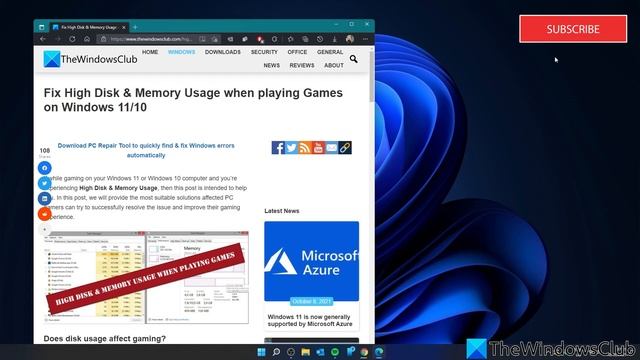Click TheWindowsClub site logo

90,59
